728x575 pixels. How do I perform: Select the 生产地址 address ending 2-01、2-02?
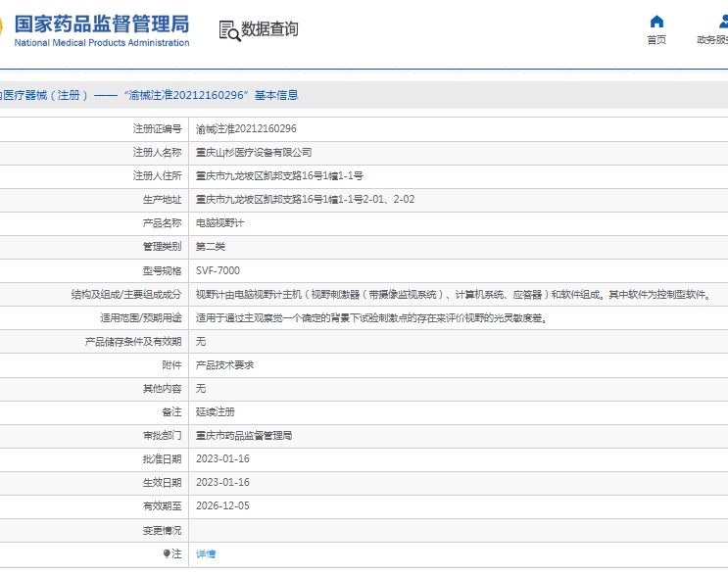[305, 199]
